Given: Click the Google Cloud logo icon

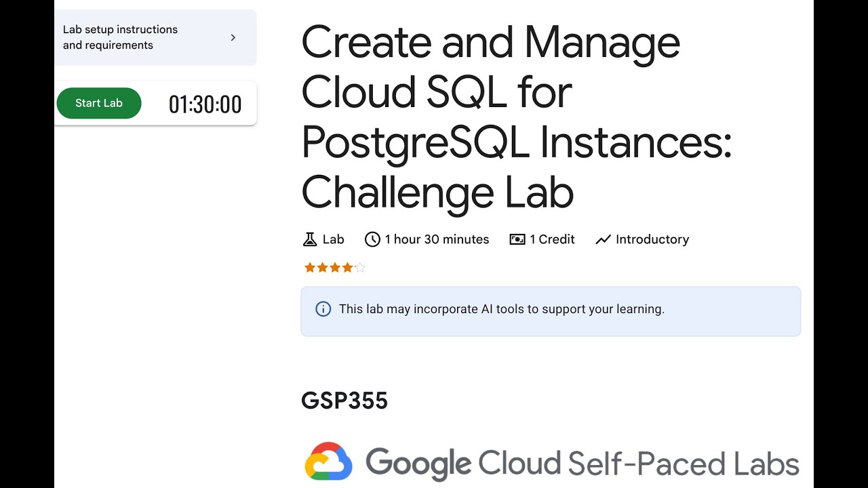Looking at the screenshot, I should point(329,462).
